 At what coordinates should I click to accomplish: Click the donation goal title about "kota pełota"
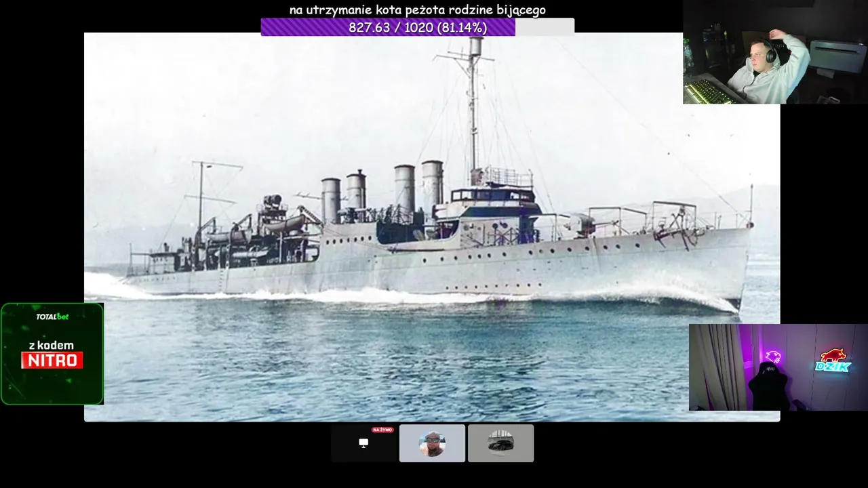tap(418, 9)
